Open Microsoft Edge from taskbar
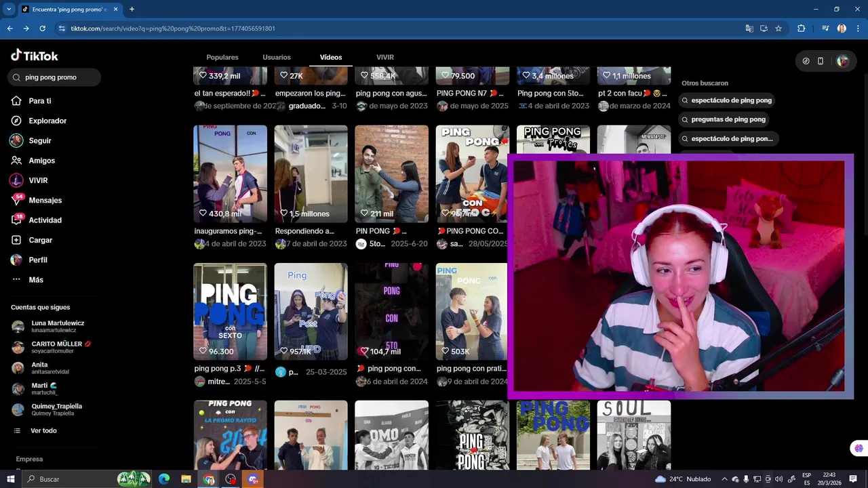Screen dimensions: 868x488 (164, 479)
